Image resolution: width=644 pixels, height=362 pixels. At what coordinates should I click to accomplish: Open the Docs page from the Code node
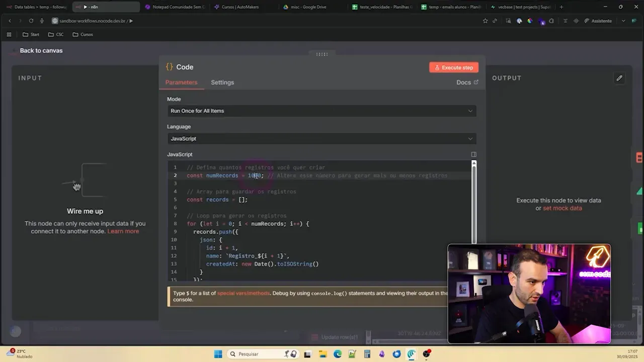(x=463, y=82)
